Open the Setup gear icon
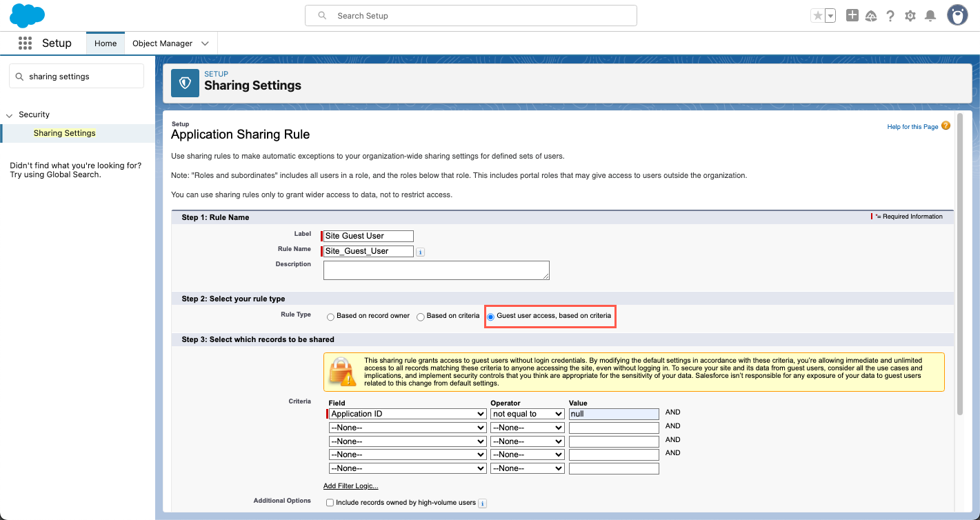This screenshot has height=520, width=980. [910, 16]
